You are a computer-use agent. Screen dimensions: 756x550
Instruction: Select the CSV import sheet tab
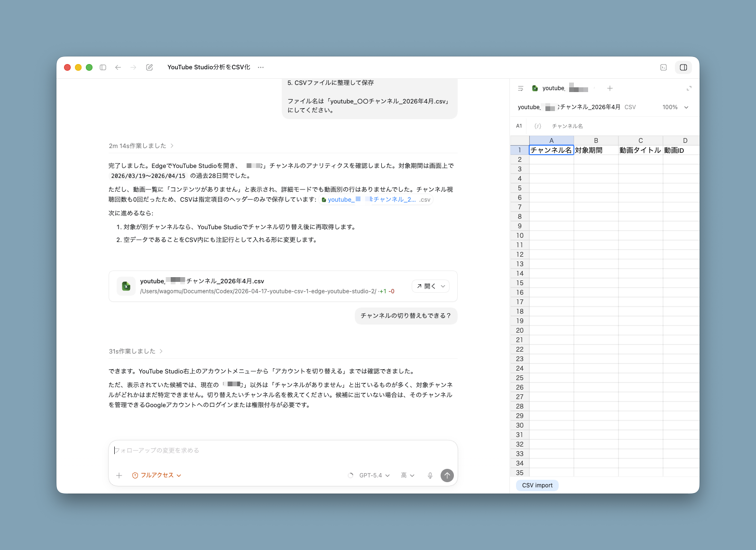(x=537, y=485)
